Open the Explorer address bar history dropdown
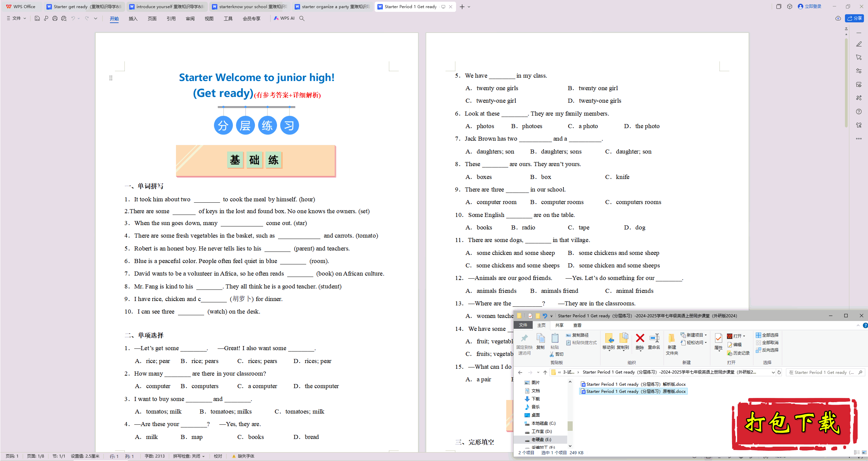 (x=773, y=372)
